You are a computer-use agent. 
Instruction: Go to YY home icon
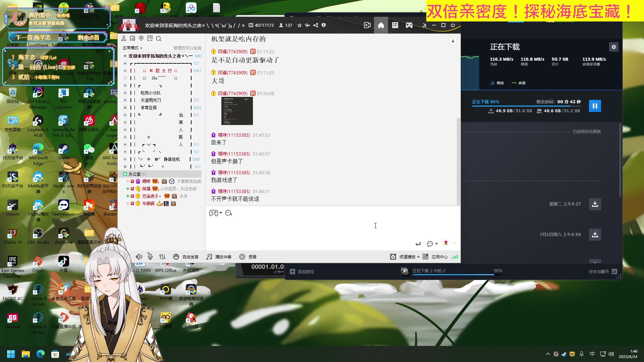[x=381, y=25]
